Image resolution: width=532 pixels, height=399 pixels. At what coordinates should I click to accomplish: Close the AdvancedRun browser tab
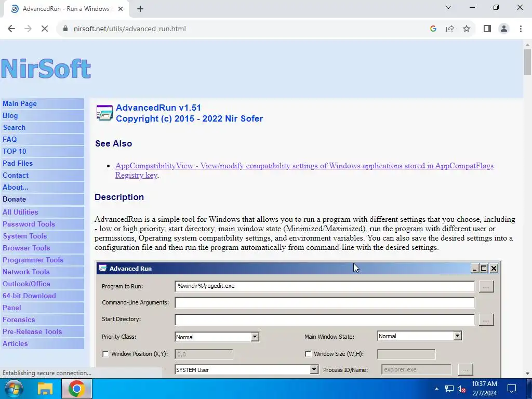[x=121, y=9]
